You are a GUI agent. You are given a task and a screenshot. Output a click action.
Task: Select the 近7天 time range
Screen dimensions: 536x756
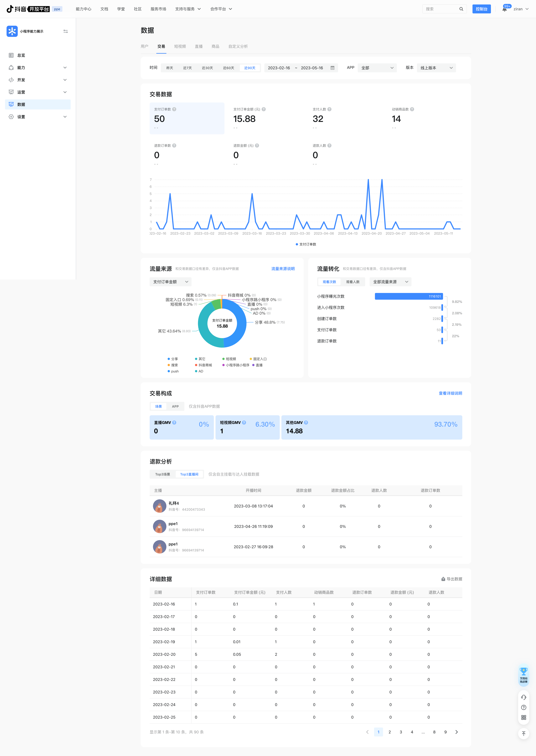click(x=187, y=68)
